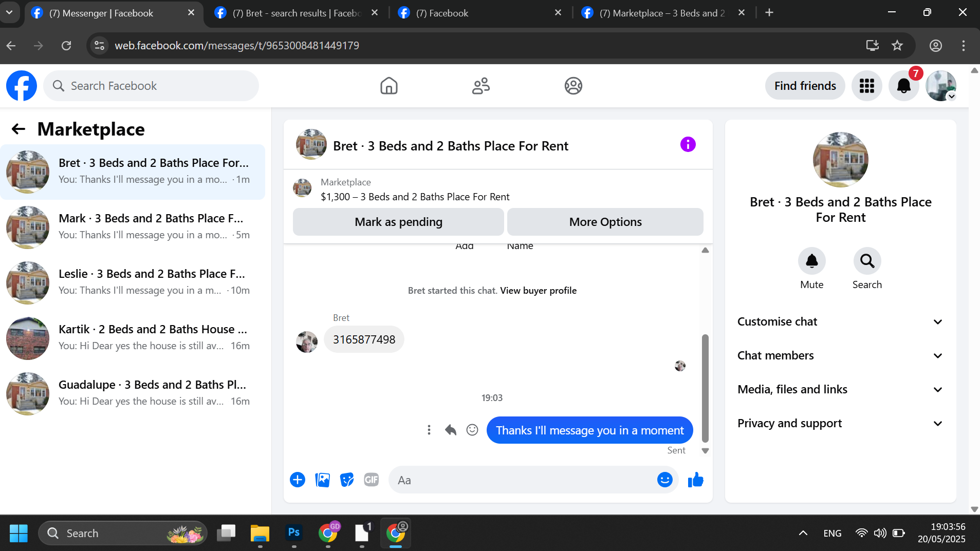This screenshot has width=980, height=551.
Task: Open the Kartik 2 Beds House conversation
Action: 133,338
